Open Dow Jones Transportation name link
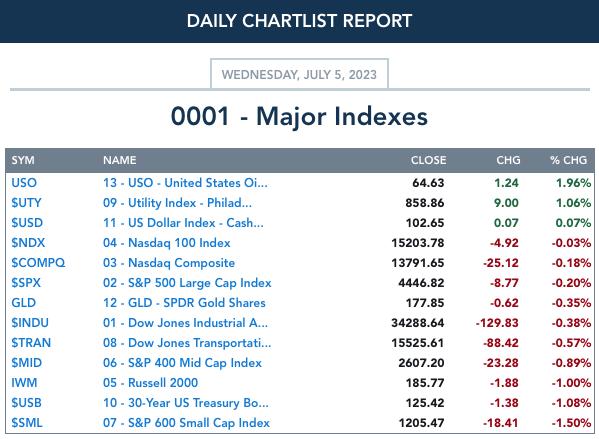This screenshot has height=439, width=599. (187, 343)
